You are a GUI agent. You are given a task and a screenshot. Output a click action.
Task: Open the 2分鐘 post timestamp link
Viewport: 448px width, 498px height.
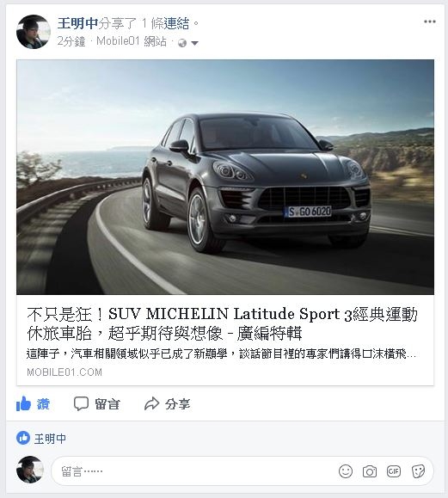(71, 41)
